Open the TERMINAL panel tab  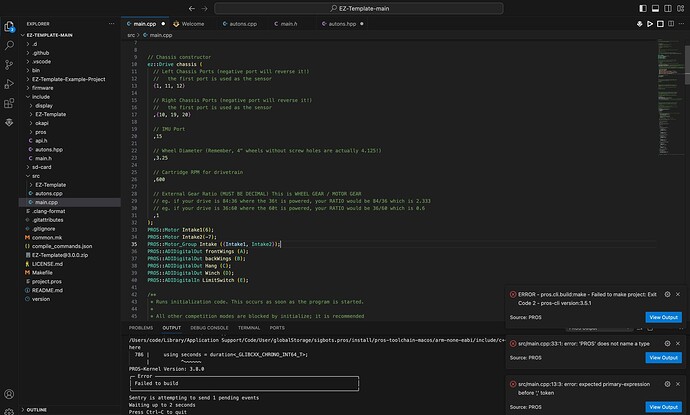pos(249,328)
